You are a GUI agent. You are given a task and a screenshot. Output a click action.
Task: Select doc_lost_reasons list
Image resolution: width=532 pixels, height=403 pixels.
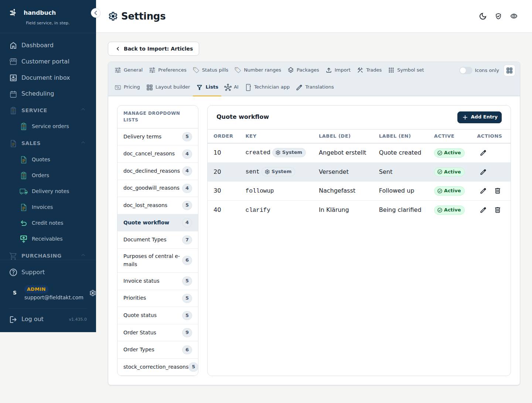tap(158, 205)
